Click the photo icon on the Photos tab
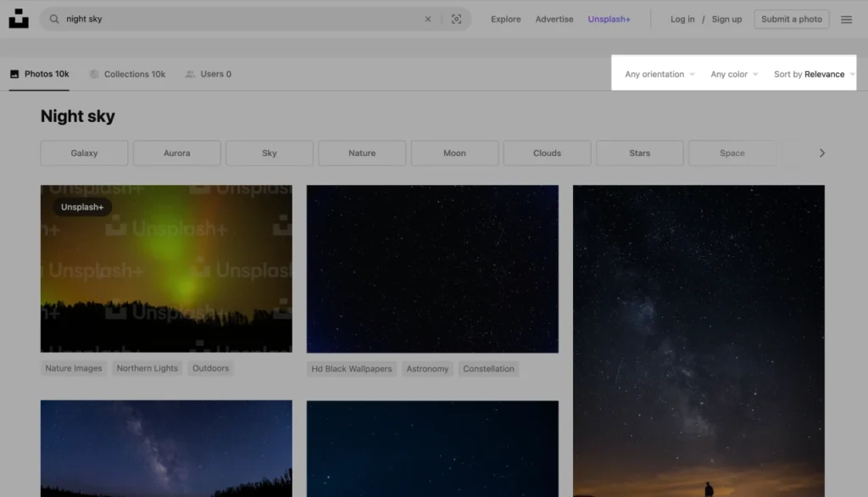The image size is (868, 497). (x=13, y=74)
